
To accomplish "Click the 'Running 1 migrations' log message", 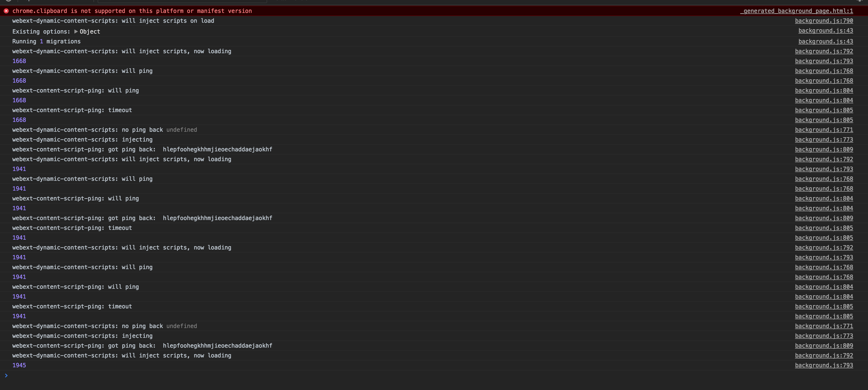I will (47, 41).
